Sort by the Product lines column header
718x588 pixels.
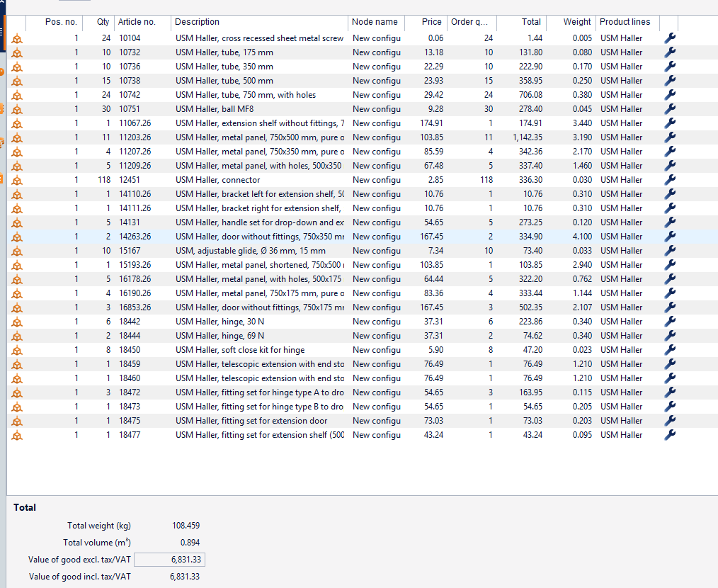pos(628,22)
